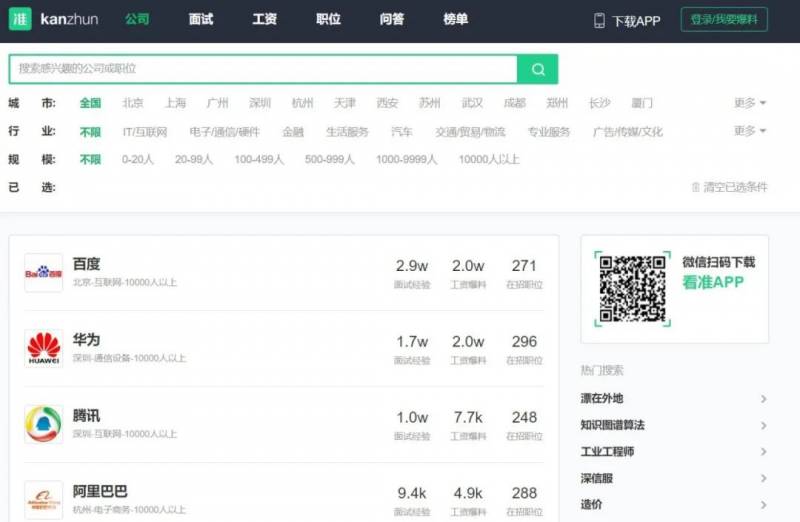Select 深圳 city filter
The width and height of the screenshot is (800, 522).
point(260,103)
